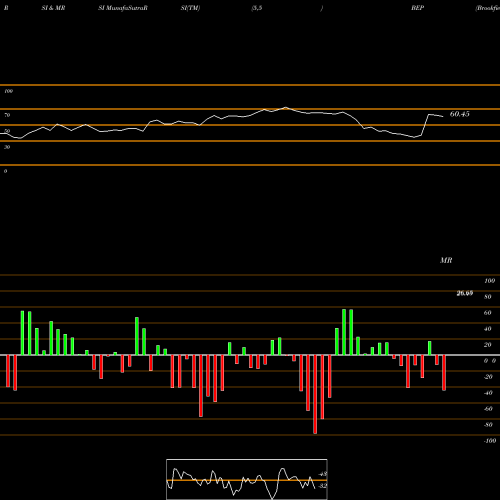Image resolution: width=500 pixels, height=500 pixels.
Task: Click the -100 label on the MR axis
Action: pos(490,441)
